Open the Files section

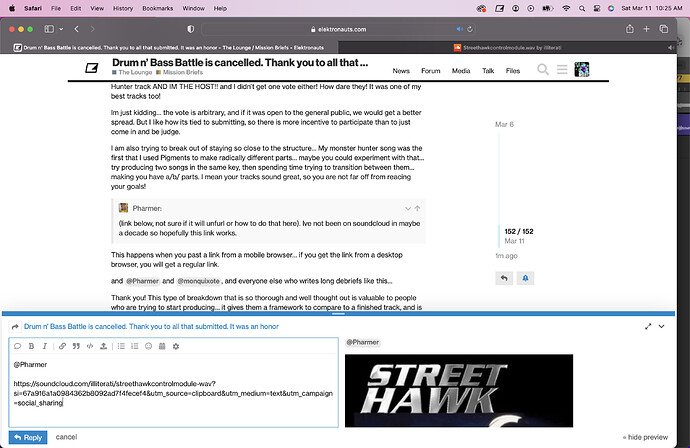[x=513, y=71]
